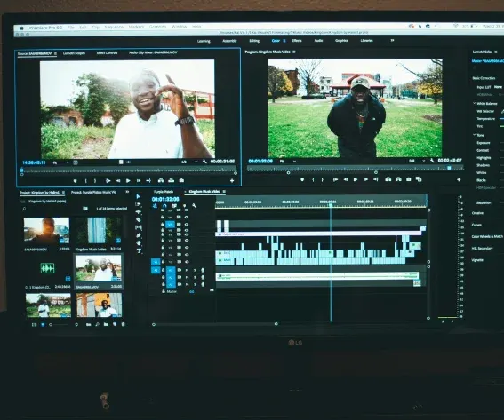Toggle Snap in timeline header

click(x=164, y=205)
